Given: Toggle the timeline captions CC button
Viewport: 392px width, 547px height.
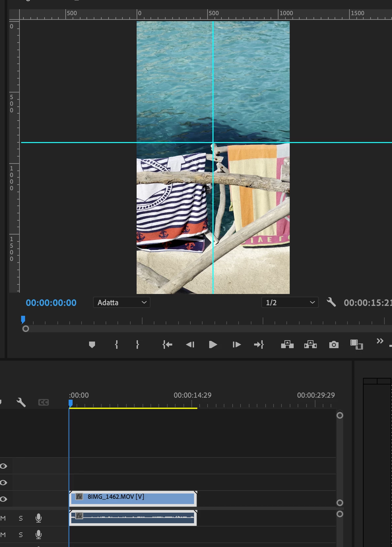Looking at the screenshot, I should click(x=44, y=402).
